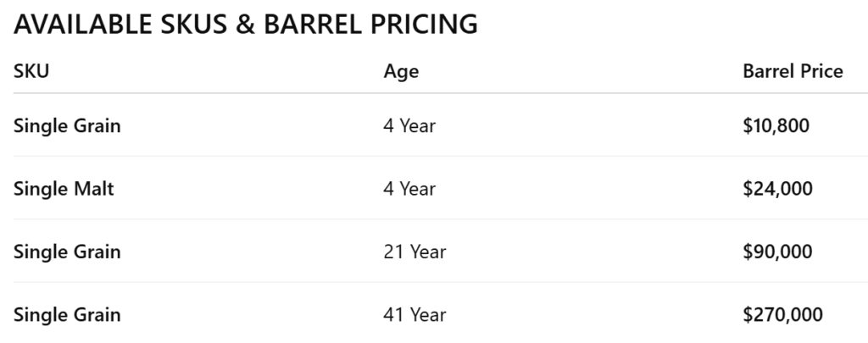The image size is (868, 343).
Task: Select the SKU column header
Action: (x=31, y=71)
